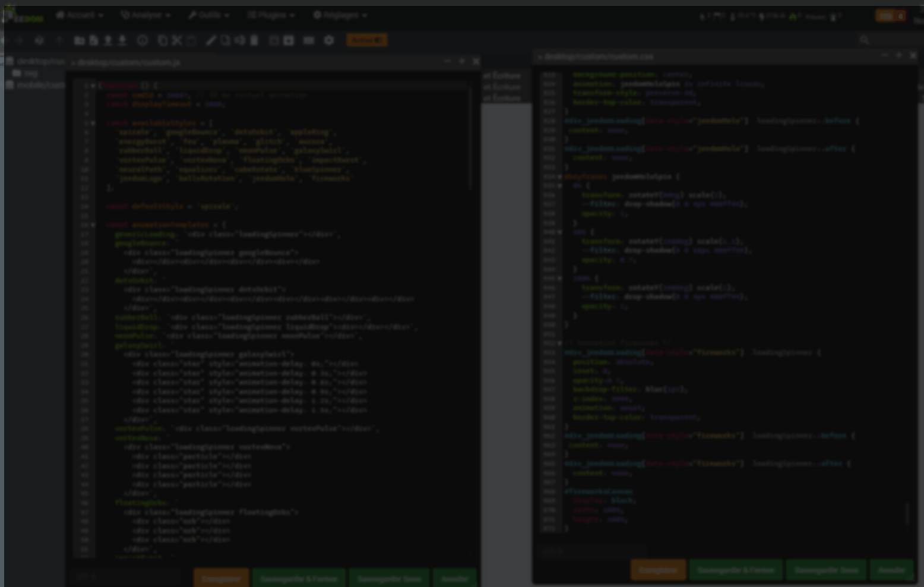This screenshot has width=924, height=587.
Task: Collapse the @keyframes jeedomHoloSpin fold arrow
Action: point(559,176)
